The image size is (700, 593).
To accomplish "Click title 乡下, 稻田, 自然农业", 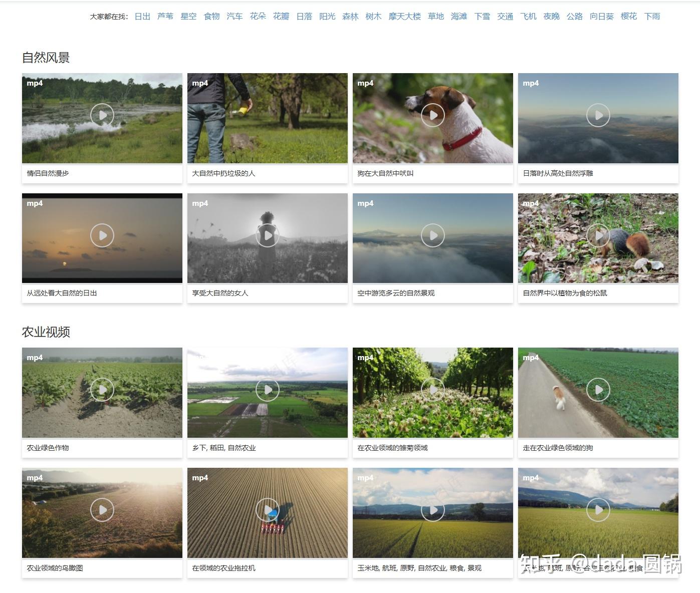I will point(224,448).
